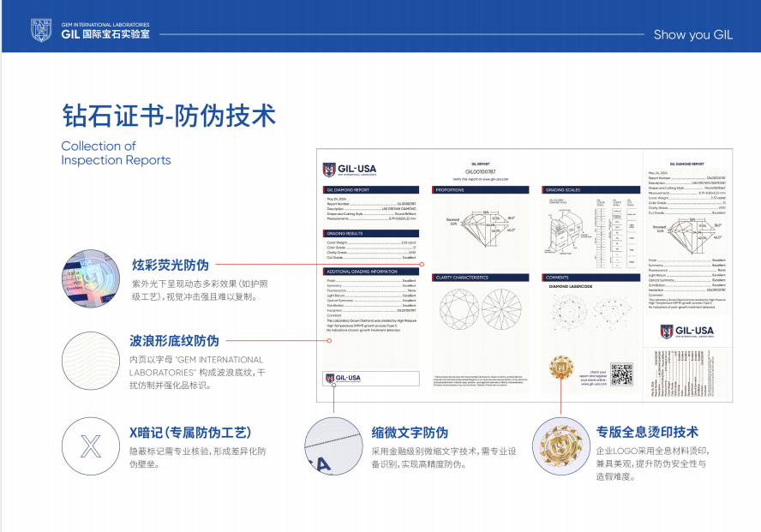
Task: Click the microtext magnified circle image
Action: [334, 446]
